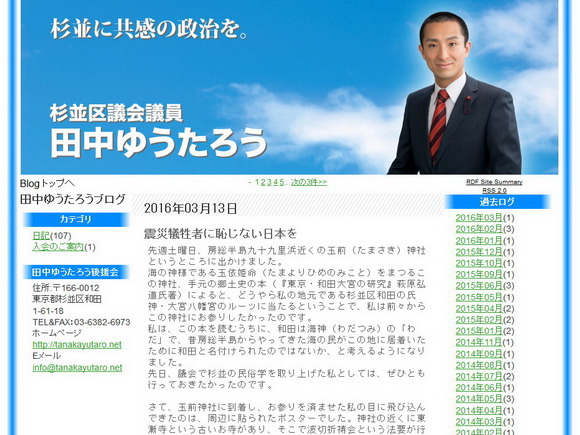The image size is (580, 435).
Task: Click the カテゴリ sidebar heading
Action: pos(76,219)
